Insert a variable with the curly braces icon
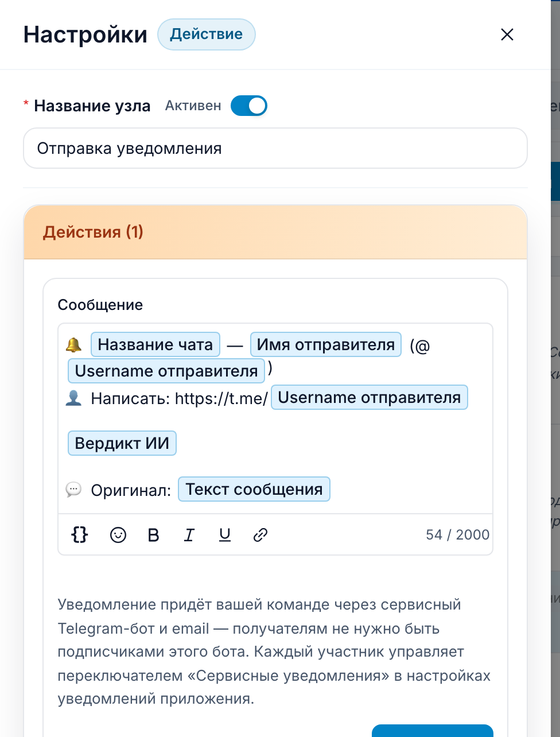The image size is (560, 737). tap(79, 535)
